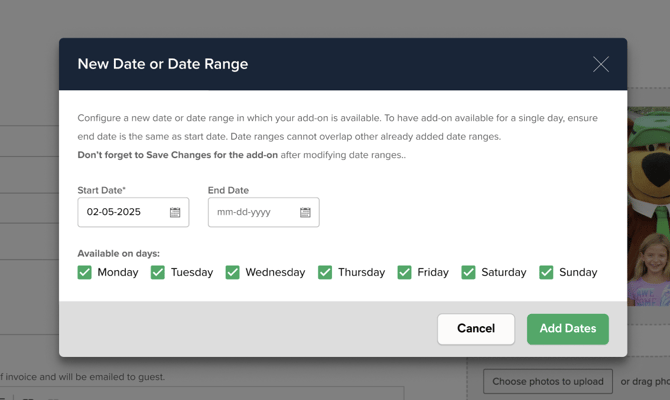Uncheck Thursday availability
This screenshot has height=400, width=670.
pos(325,272)
